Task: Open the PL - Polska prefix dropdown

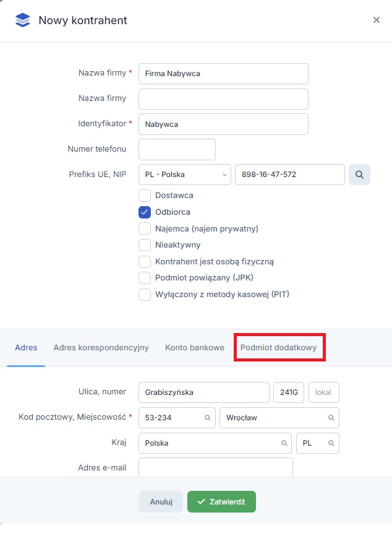Action: pyautogui.click(x=184, y=175)
